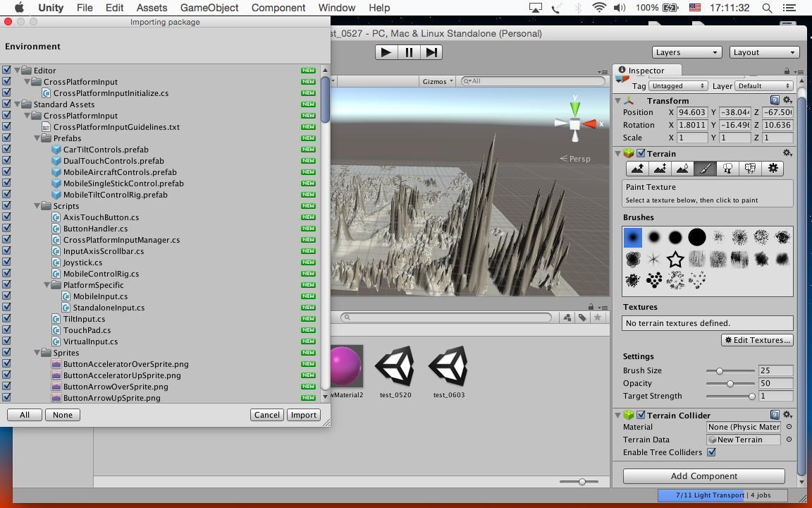Toggle the Enable Tree Colliders checkbox
Viewport: 812px width, 508px height.
coord(711,452)
